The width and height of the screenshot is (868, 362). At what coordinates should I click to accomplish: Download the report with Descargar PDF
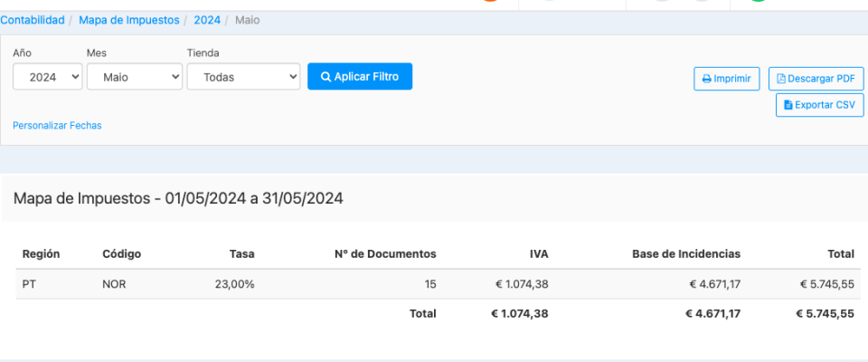pyautogui.click(x=816, y=79)
